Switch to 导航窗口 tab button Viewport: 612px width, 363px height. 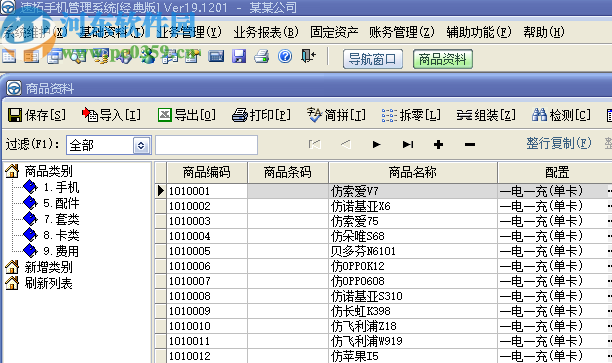(x=373, y=59)
